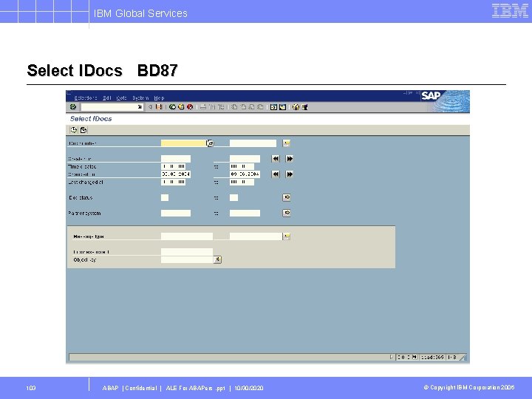Open the Help menu
532x399 pixels.
(159, 98)
